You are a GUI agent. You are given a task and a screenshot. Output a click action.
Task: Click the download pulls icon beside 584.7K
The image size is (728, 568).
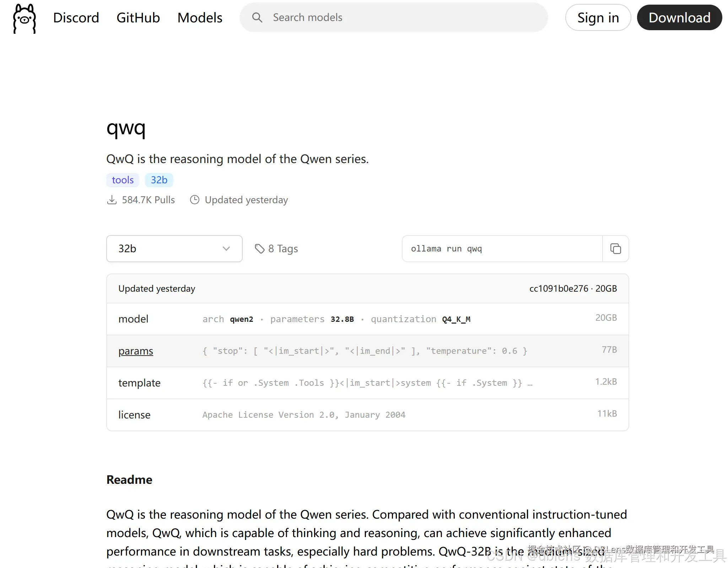point(112,200)
